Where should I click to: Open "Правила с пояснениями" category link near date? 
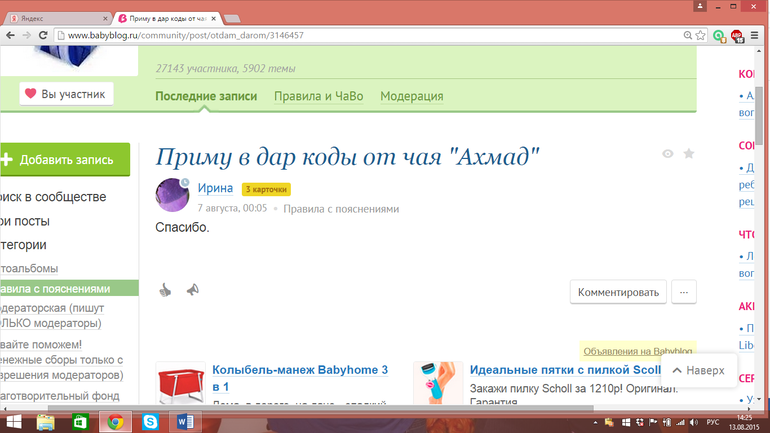pyautogui.click(x=341, y=209)
